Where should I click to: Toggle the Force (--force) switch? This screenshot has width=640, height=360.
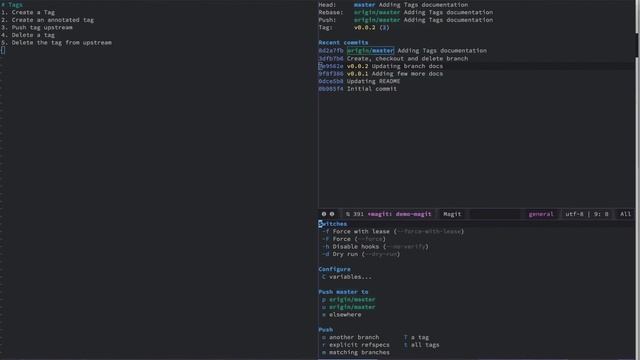(354, 239)
